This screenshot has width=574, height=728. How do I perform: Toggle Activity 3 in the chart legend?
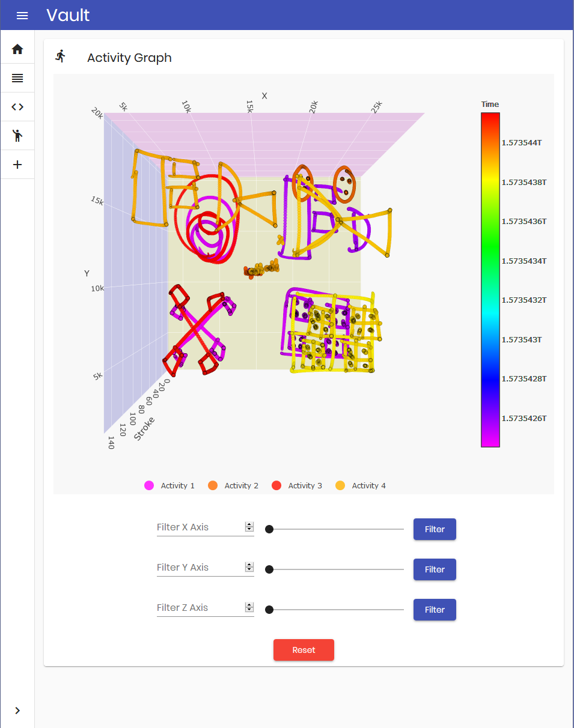[297, 485]
